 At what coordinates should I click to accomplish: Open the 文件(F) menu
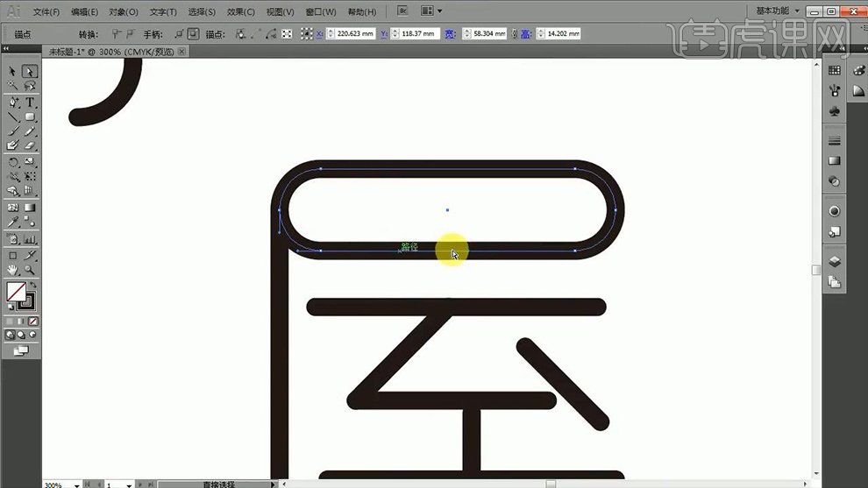pos(46,12)
